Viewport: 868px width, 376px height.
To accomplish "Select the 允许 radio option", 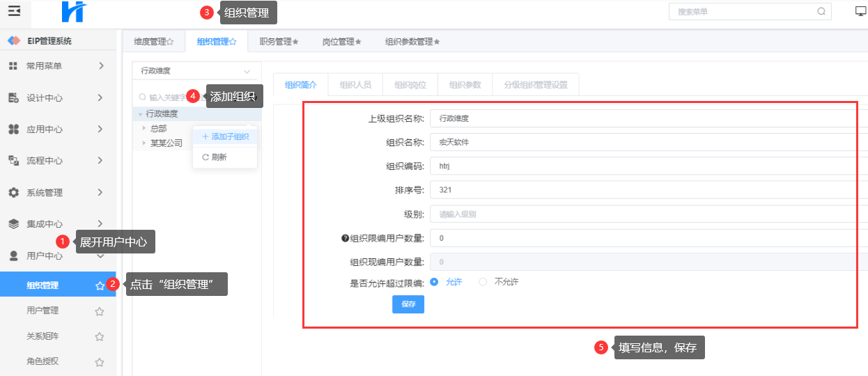I will pos(434,282).
